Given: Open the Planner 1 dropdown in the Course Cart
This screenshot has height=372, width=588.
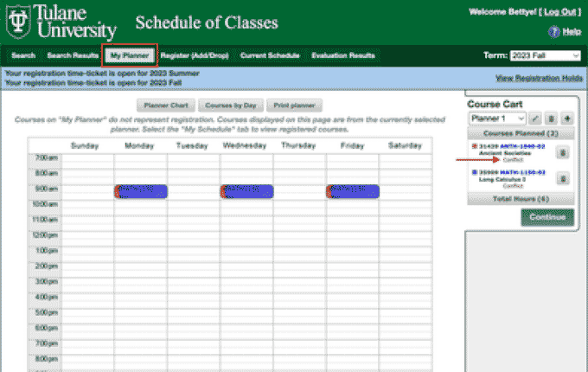Looking at the screenshot, I should click(x=497, y=119).
